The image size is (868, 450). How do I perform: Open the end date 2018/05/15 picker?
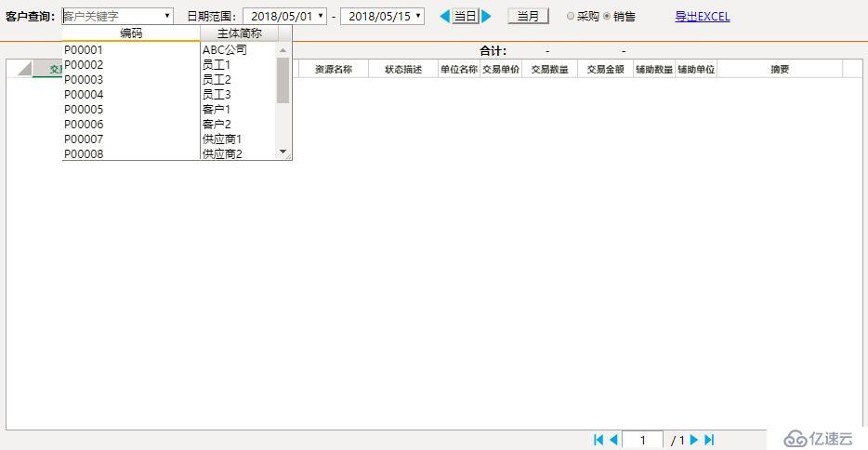(x=418, y=16)
